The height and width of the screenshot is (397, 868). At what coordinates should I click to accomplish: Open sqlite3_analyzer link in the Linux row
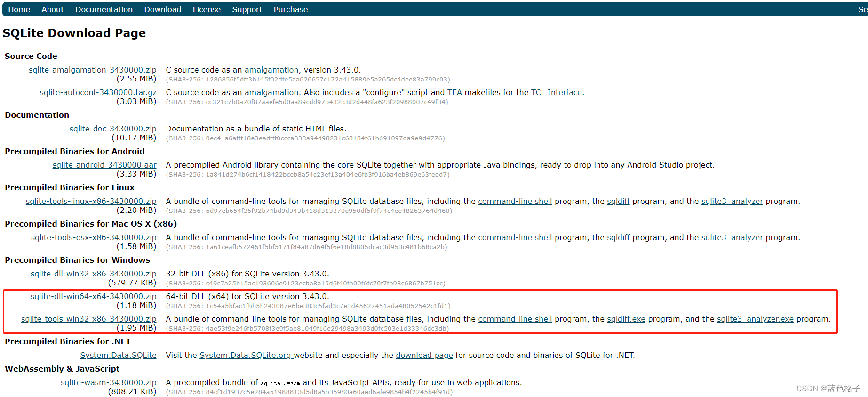point(732,201)
